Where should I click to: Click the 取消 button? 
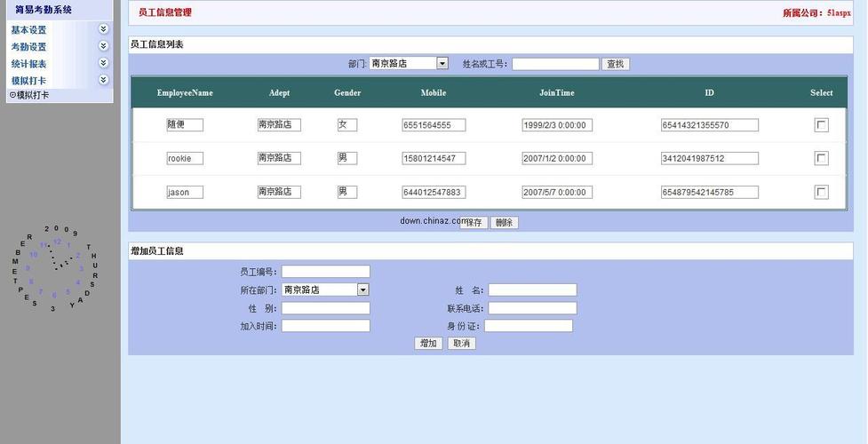[462, 344]
